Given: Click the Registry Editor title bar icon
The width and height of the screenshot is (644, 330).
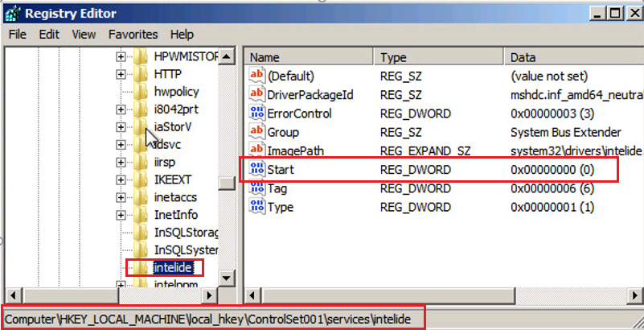Looking at the screenshot, I should 12,14.
